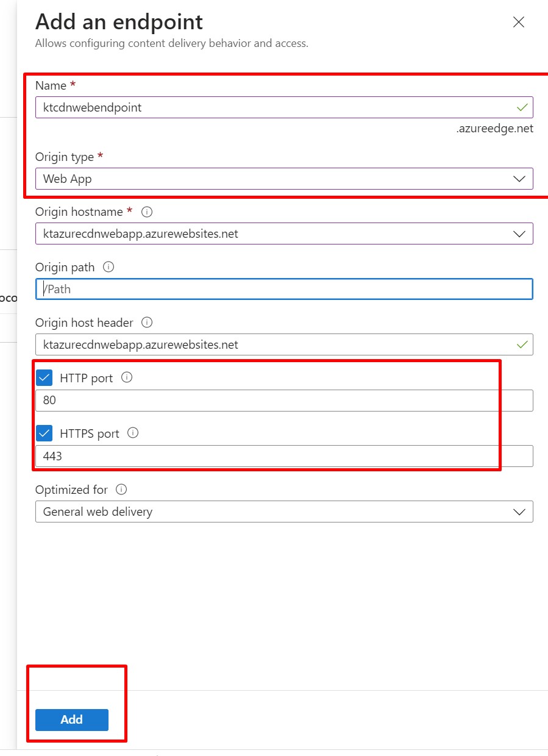Screen dimensions: 548x756
Task: Open the Origin type dropdown
Action: 284,179
